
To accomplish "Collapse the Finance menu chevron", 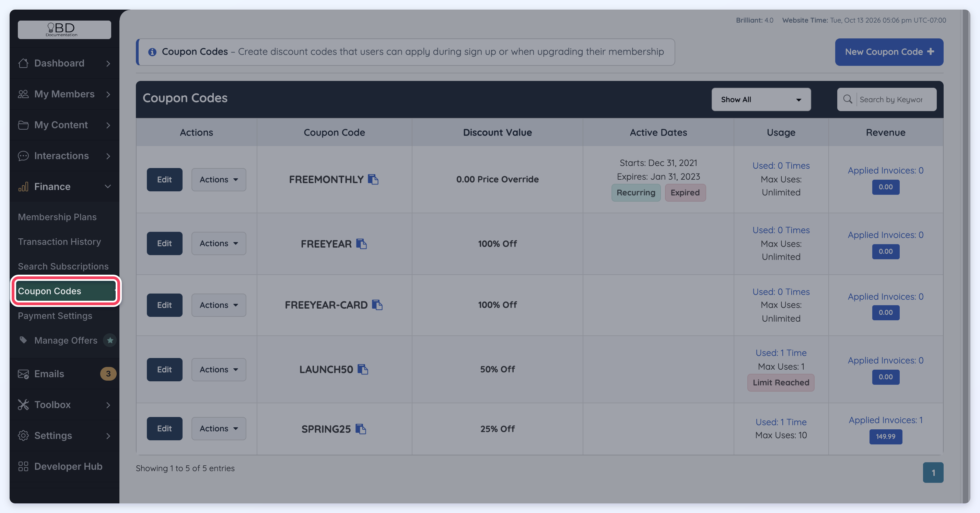I will (x=108, y=186).
